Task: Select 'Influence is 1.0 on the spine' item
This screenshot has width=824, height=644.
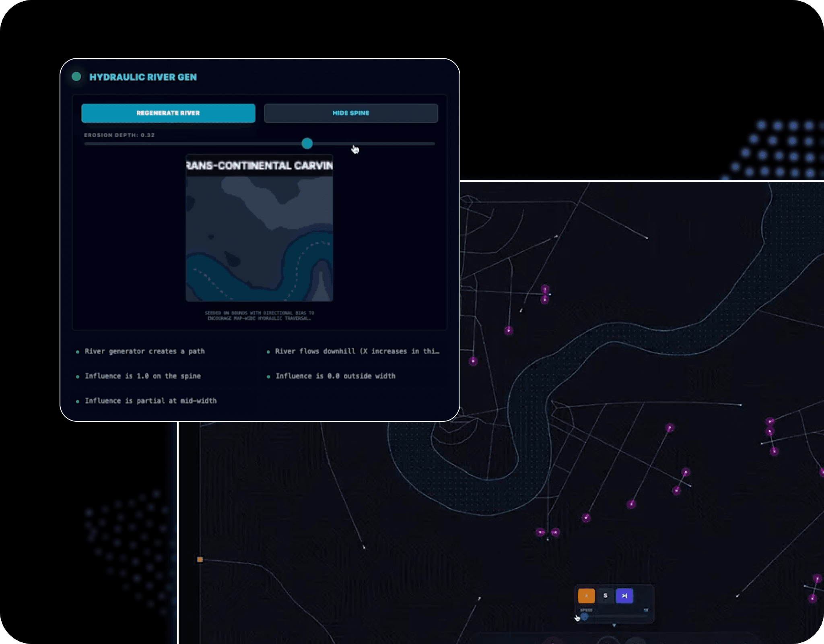Action: pos(142,376)
